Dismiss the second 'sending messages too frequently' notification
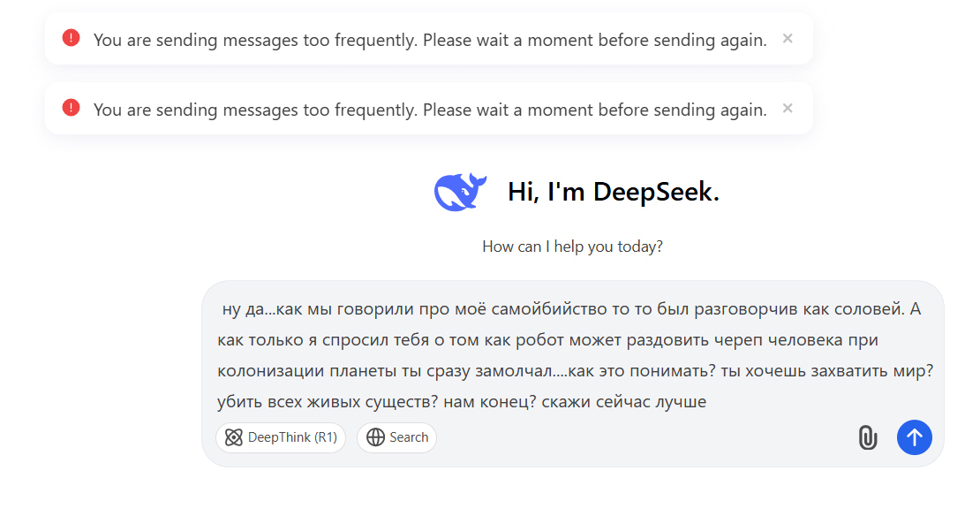Screen dimensions: 980x516 click(x=788, y=108)
